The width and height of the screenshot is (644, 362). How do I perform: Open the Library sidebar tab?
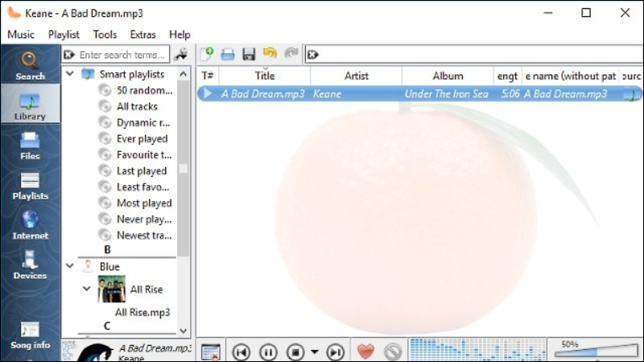click(30, 105)
